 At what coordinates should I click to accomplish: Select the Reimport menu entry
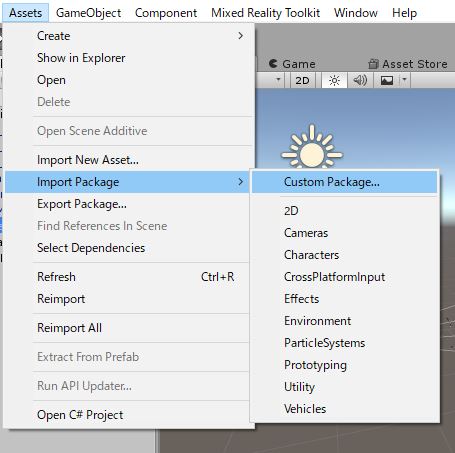(x=127, y=299)
